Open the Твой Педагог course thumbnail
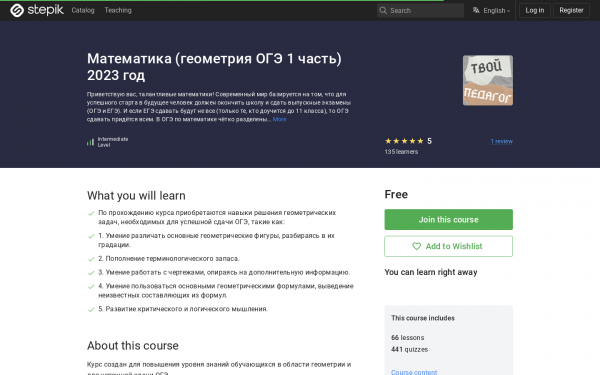Viewport: 600px width, 375px height. coord(488,80)
